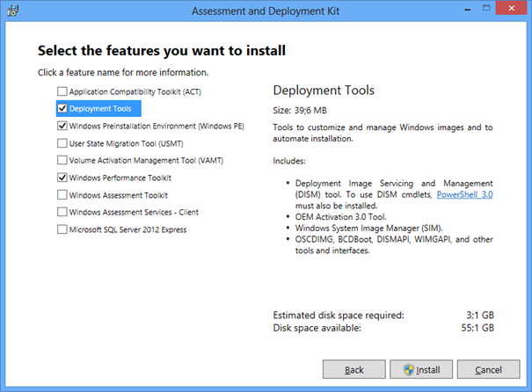Click the Application Compatibility Toolkit (ACT) feature name
Screen dimensions: 532x392
(x=135, y=92)
